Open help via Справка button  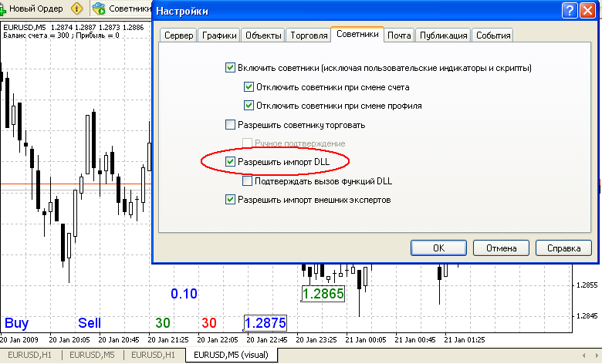click(x=563, y=248)
